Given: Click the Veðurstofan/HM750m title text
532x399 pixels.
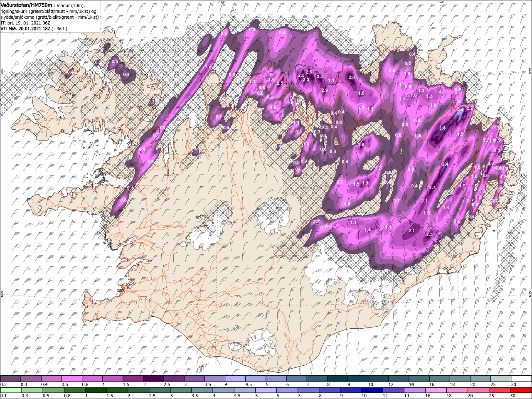Looking at the screenshot, I should coord(27,5).
